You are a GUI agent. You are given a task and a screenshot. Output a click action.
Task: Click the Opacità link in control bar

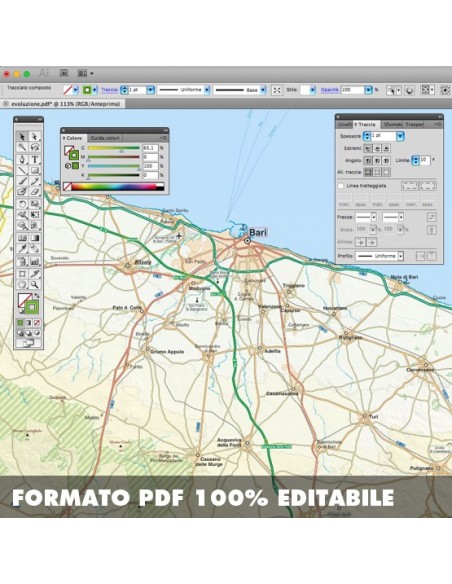coord(330,90)
